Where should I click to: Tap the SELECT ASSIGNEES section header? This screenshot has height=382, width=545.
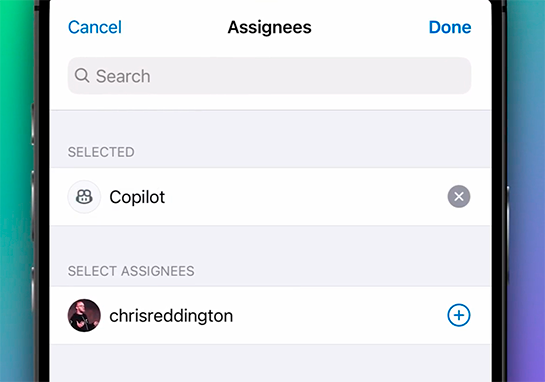131,271
